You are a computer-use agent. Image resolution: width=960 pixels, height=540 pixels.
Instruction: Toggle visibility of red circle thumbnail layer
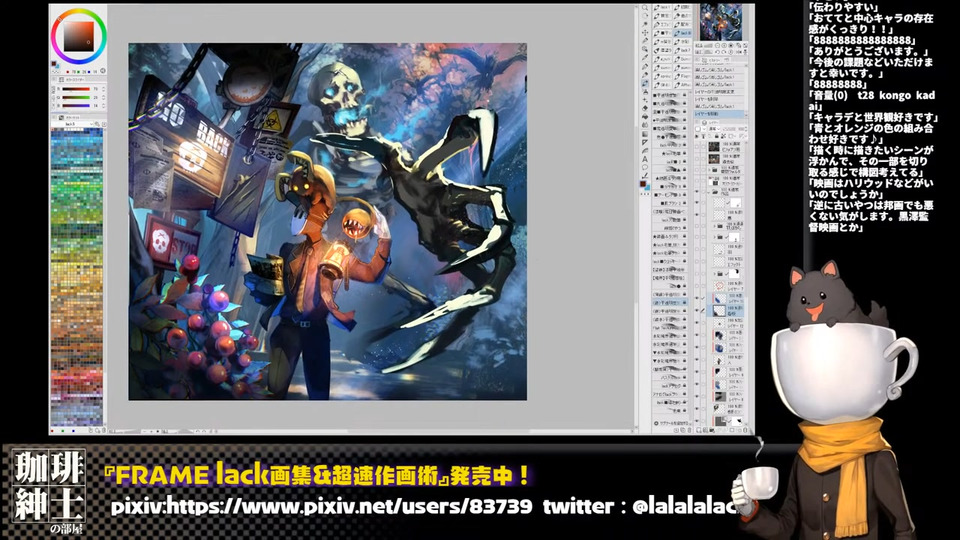[x=697, y=285]
